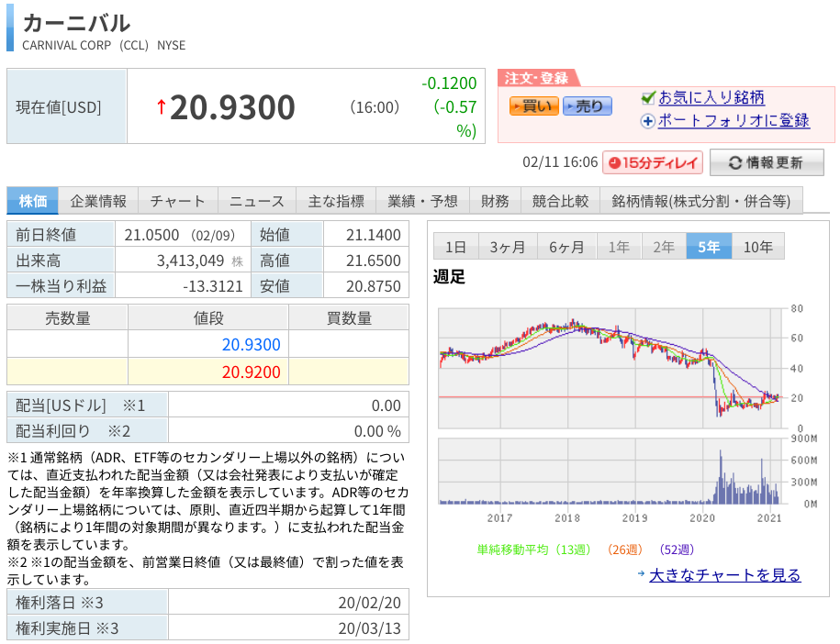Switch to 主な指標 tab

[336, 201]
